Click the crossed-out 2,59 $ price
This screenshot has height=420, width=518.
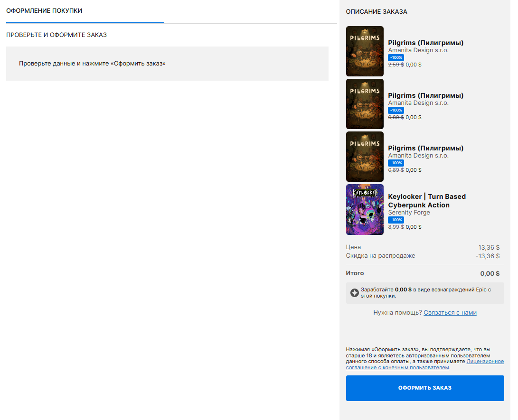coord(396,65)
